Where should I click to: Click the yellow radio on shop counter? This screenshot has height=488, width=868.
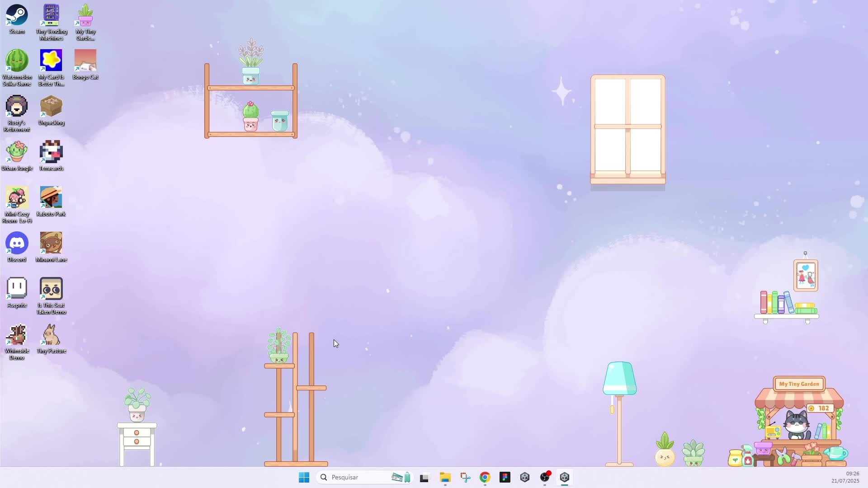773,432
